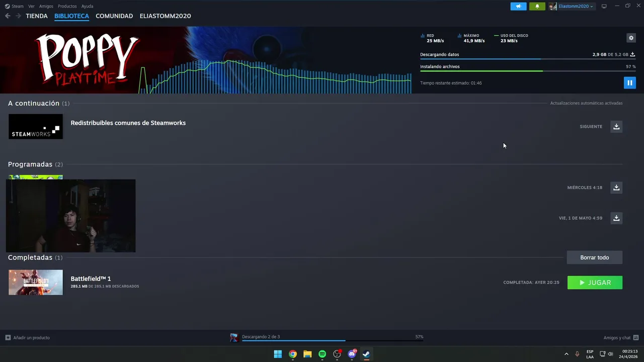Click download icon for Miércoles 4:18 item
644x362 pixels.
(x=616, y=188)
